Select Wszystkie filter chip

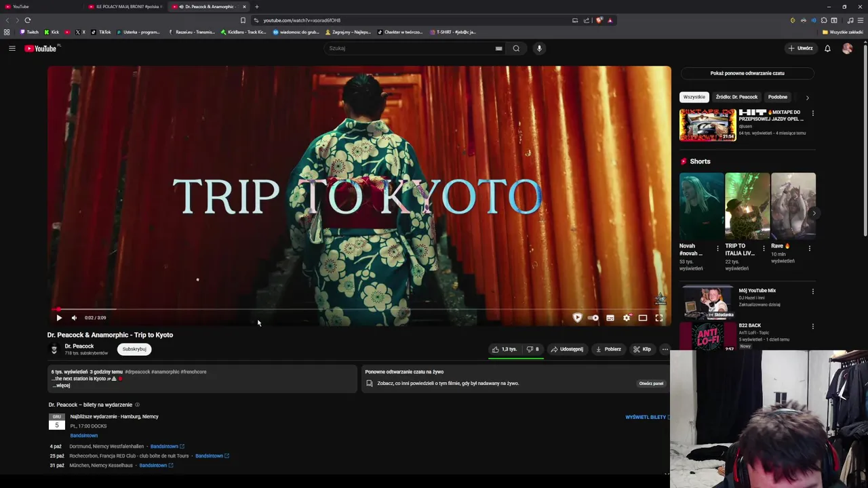(x=694, y=97)
